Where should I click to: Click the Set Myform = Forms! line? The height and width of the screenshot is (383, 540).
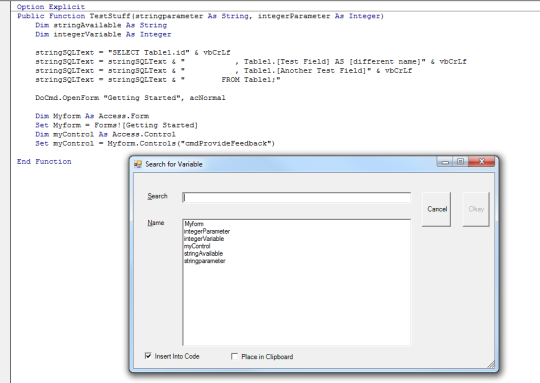(x=116, y=125)
